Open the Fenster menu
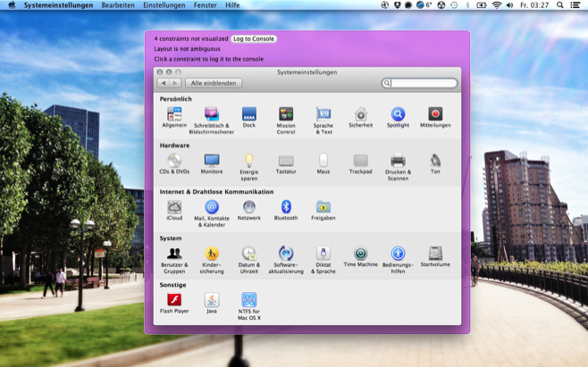This screenshot has height=367, width=588. point(206,5)
